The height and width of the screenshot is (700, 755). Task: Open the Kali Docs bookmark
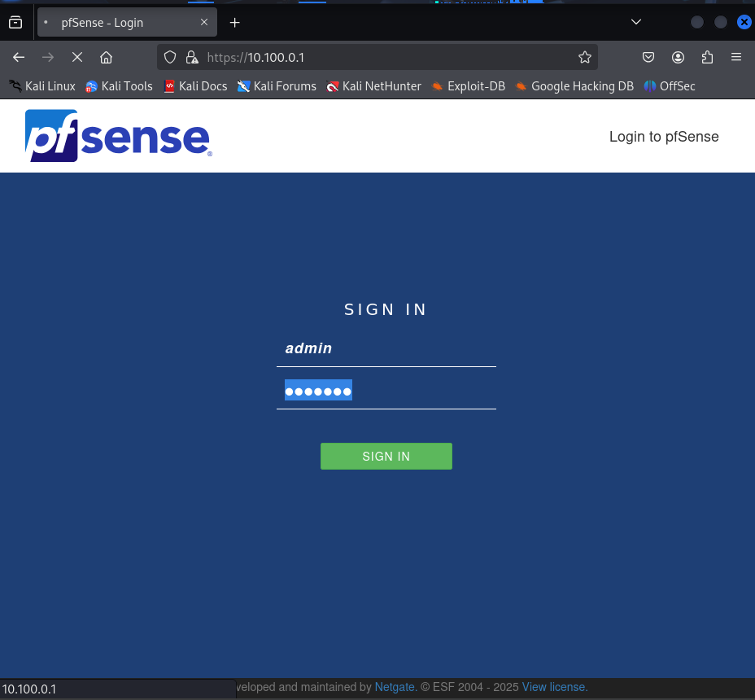click(x=195, y=86)
